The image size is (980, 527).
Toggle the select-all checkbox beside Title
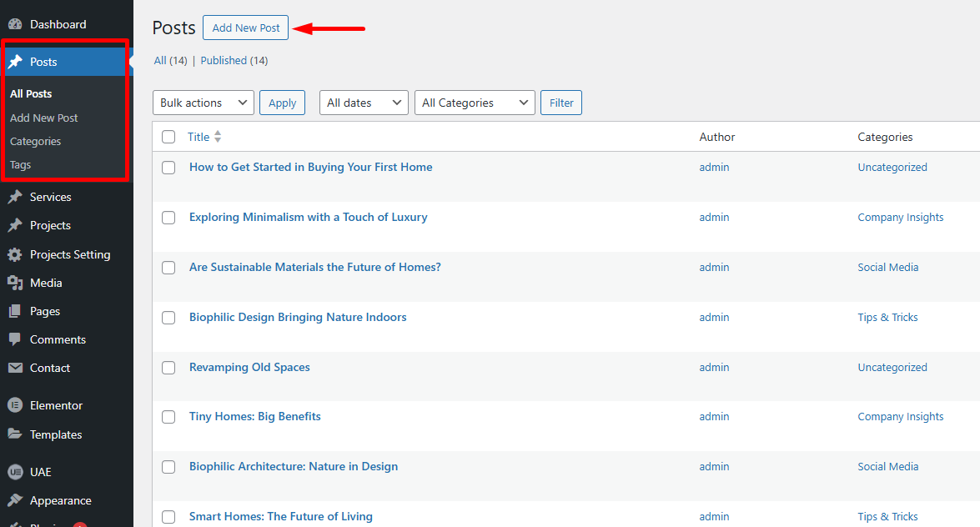coord(168,138)
